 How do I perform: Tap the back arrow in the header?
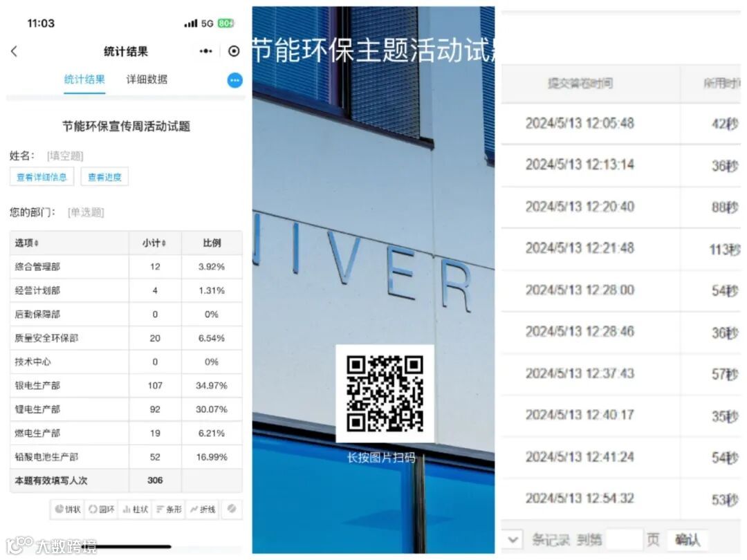point(15,51)
